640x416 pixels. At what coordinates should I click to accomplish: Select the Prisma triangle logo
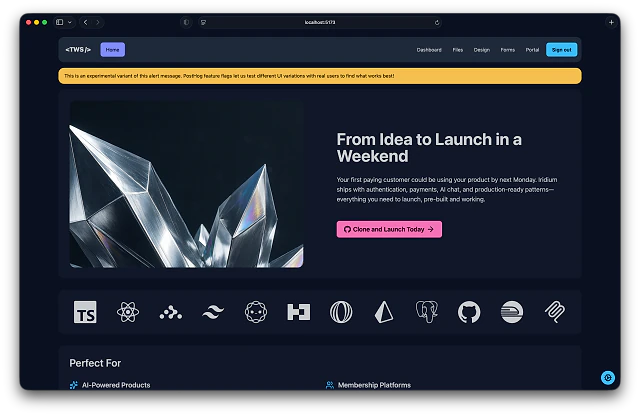384,312
